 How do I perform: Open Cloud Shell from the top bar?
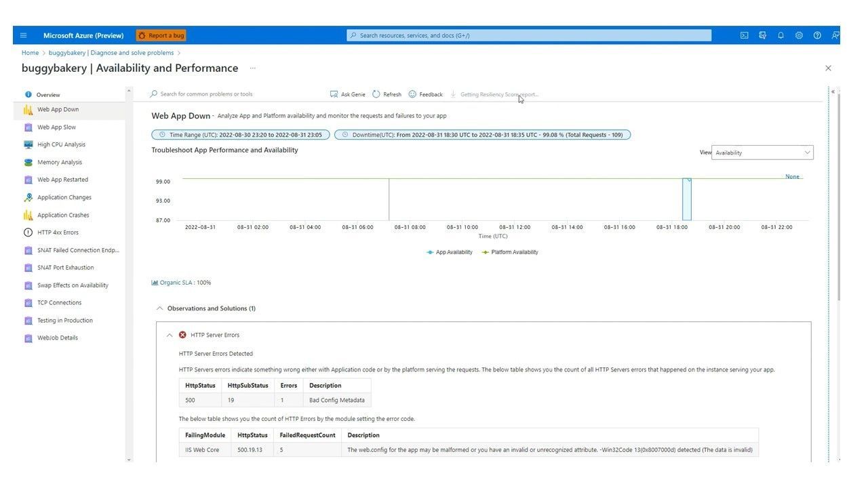click(x=744, y=35)
